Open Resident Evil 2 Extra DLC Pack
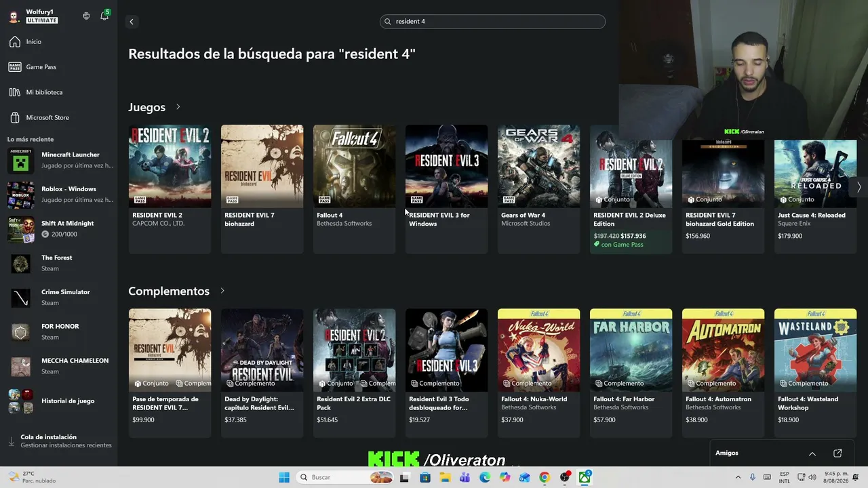Image resolution: width=868 pixels, height=488 pixels. click(354, 373)
